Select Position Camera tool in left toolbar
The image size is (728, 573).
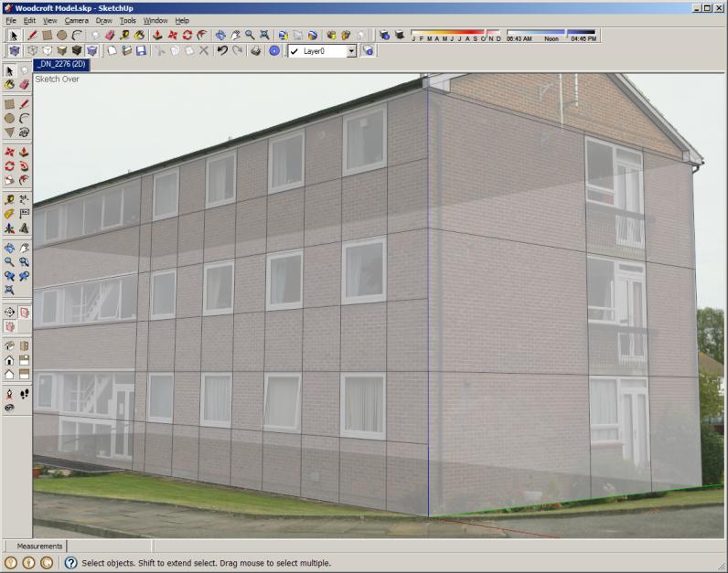point(9,395)
